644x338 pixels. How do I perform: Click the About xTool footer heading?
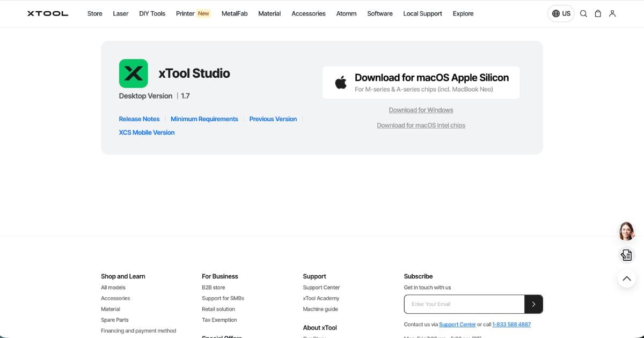pos(320,328)
